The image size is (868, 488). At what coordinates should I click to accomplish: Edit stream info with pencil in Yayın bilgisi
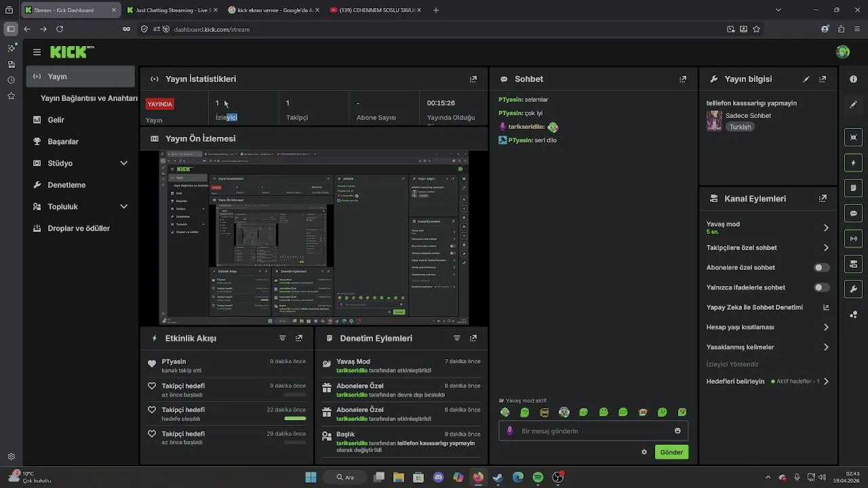[806, 79]
